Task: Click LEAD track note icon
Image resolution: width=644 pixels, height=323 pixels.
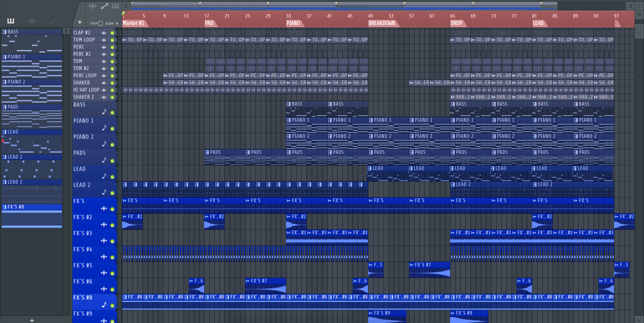Action: (x=104, y=176)
